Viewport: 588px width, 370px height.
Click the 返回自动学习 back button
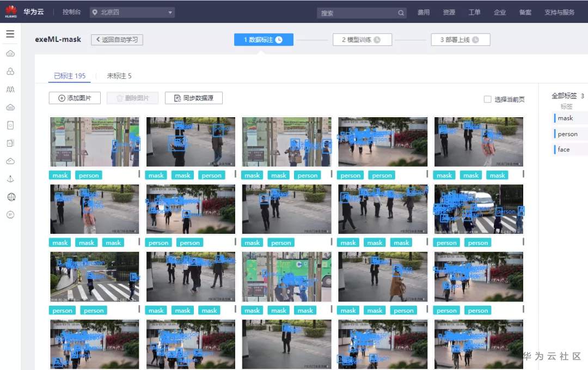pos(117,40)
